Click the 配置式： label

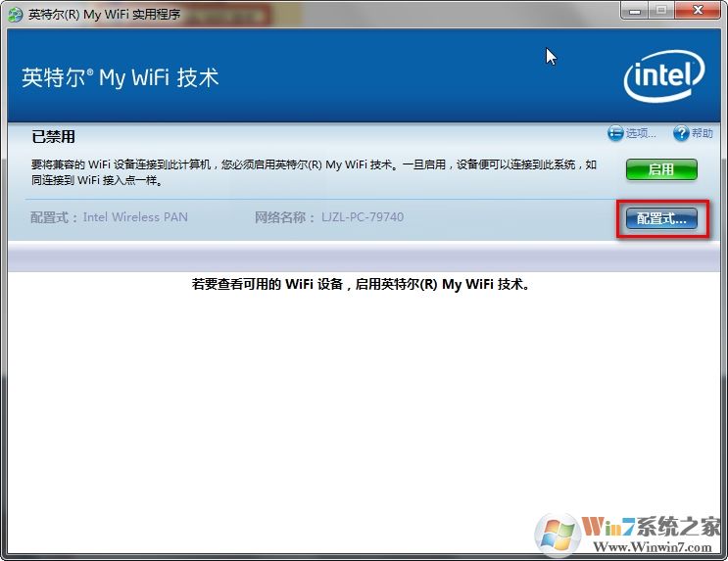coord(54,217)
